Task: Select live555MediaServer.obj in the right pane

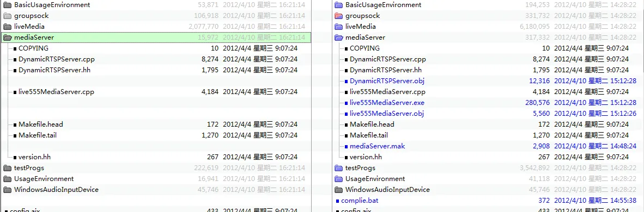Action: [x=387, y=113]
